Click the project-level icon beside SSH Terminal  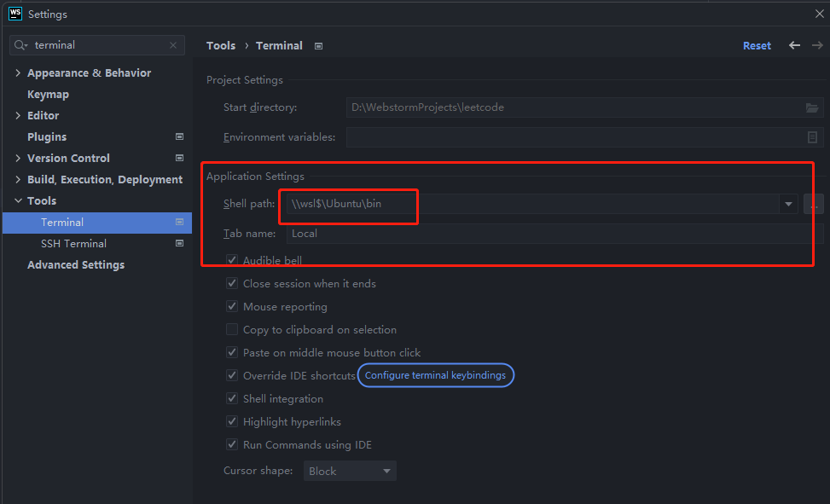[x=179, y=243]
